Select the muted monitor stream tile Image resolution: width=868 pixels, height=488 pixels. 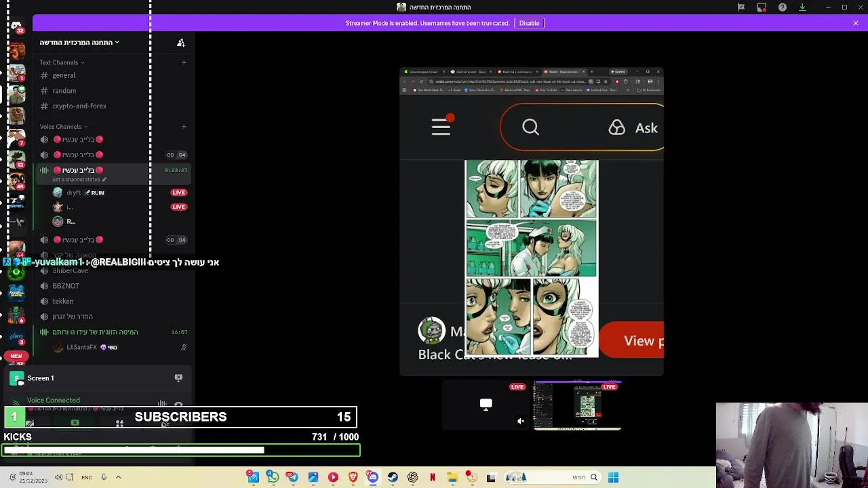486,405
